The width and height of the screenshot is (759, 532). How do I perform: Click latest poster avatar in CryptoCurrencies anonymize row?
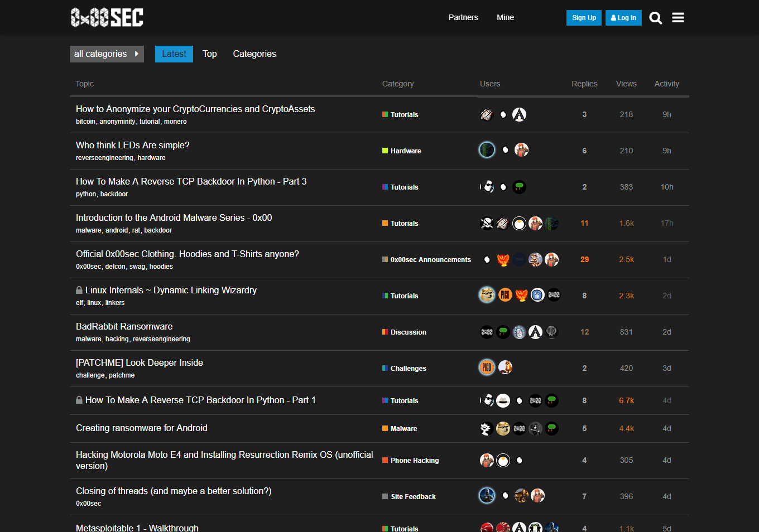(520, 114)
